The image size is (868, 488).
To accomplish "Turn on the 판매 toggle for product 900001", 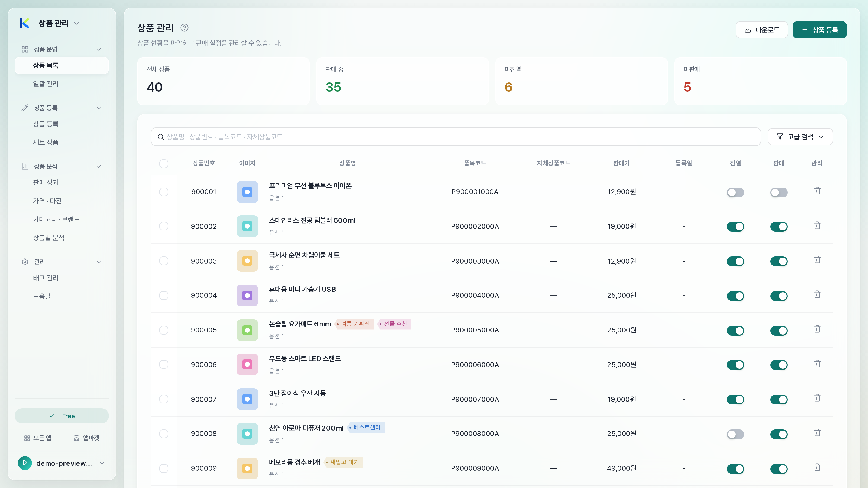I will [x=779, y=192].
